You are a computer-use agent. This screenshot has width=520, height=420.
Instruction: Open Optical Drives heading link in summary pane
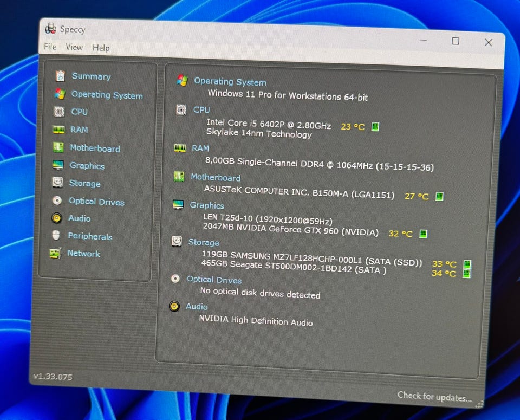(x=214, y=280)
